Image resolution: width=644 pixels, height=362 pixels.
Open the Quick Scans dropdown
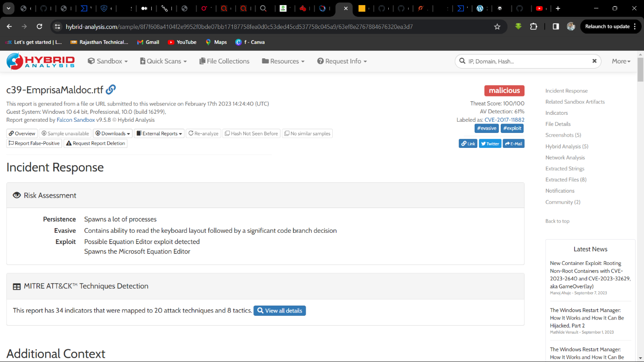coord(163,61)
